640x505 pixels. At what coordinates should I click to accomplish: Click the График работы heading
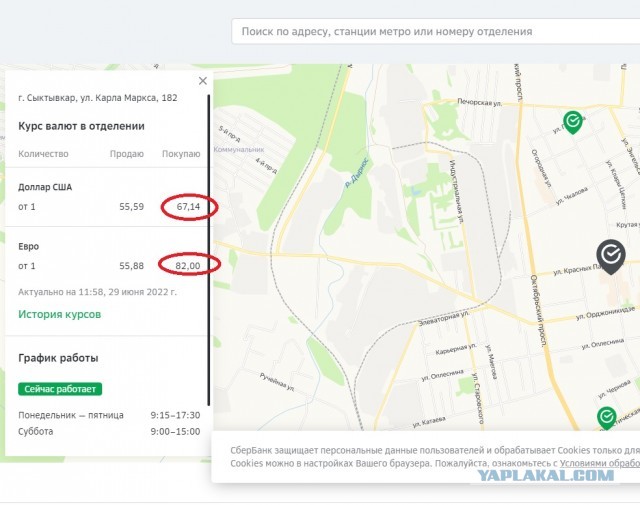58,358
